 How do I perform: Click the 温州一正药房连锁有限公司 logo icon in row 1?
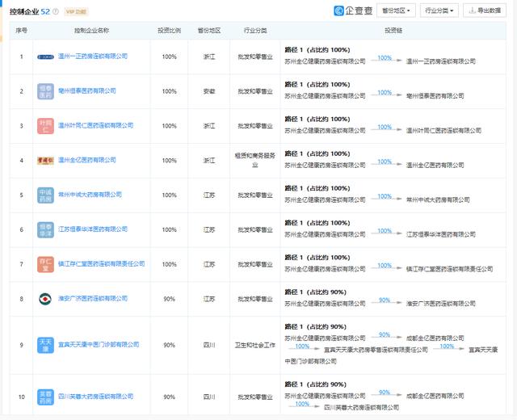point(45,57)
